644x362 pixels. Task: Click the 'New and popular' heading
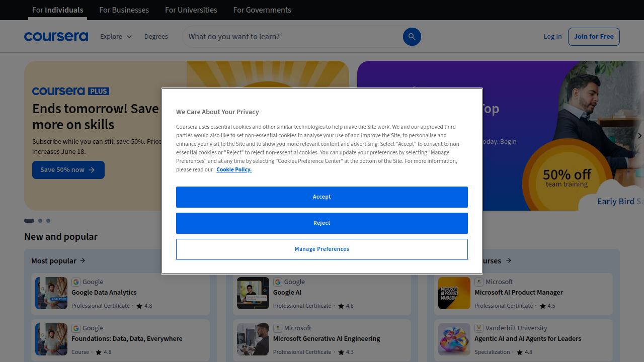point(61,236)
